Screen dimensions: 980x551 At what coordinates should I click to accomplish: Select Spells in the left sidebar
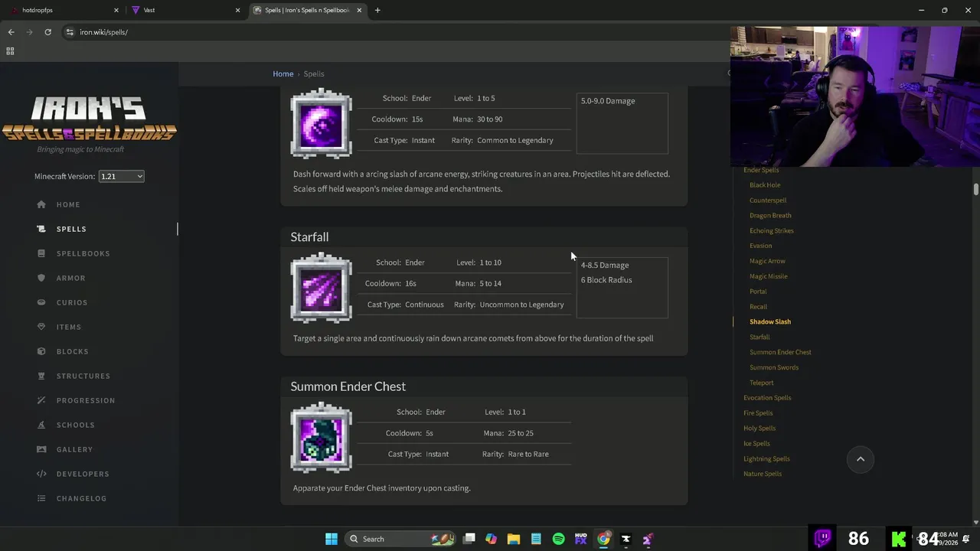(71, 229)
